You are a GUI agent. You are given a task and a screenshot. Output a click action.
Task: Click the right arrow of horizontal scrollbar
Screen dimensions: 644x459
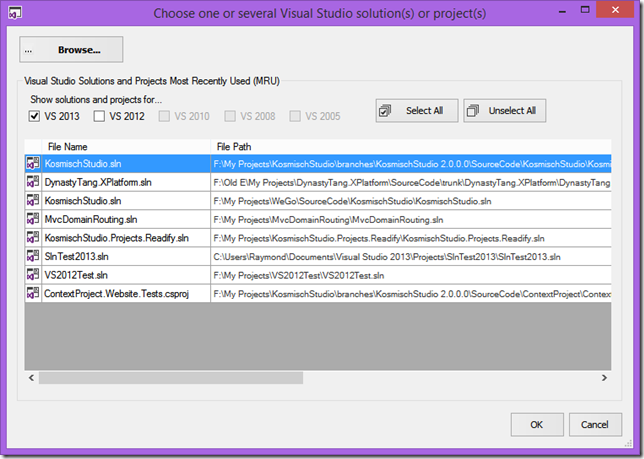[x=604, y=378]
